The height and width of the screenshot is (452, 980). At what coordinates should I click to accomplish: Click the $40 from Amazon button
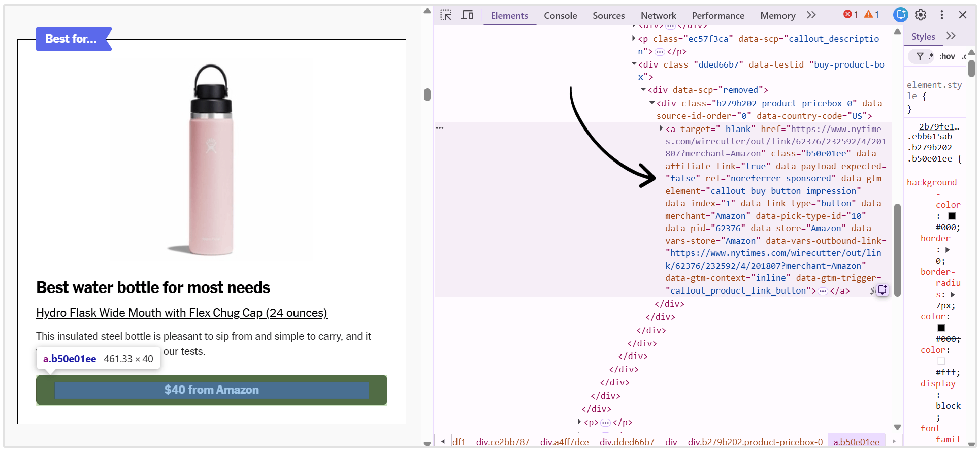tap(212, 390)
